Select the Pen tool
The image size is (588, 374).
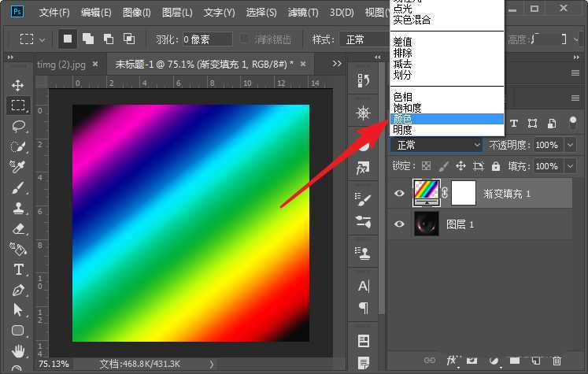[17, 290]
